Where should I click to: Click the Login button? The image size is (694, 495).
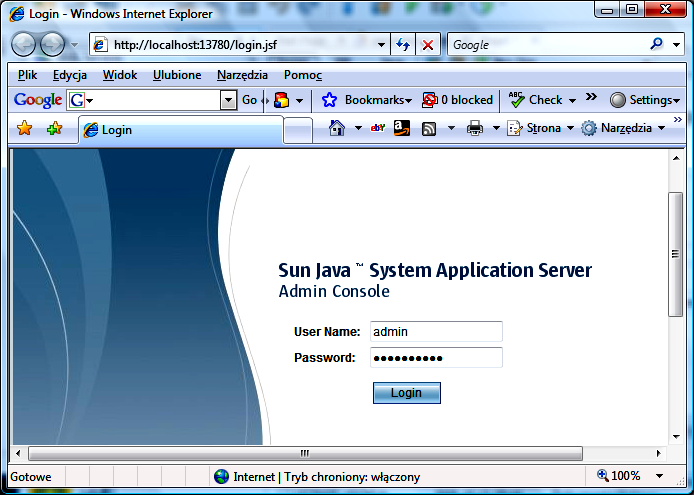[x=407, y=393]
